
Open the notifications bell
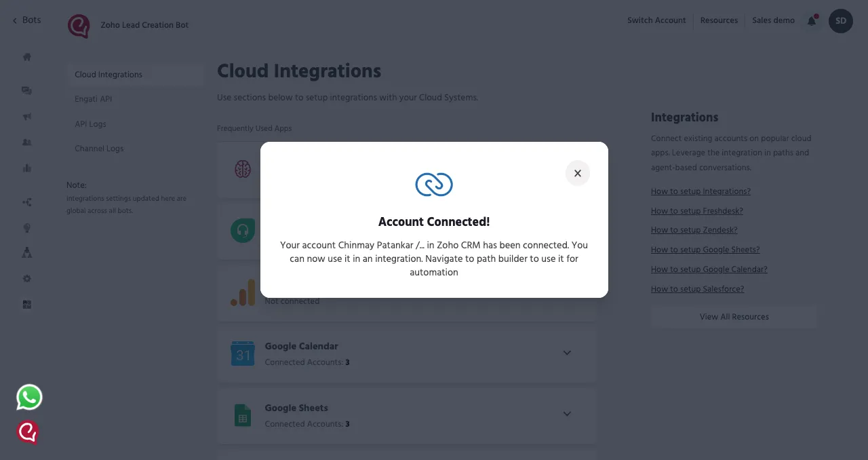point(812,20)
